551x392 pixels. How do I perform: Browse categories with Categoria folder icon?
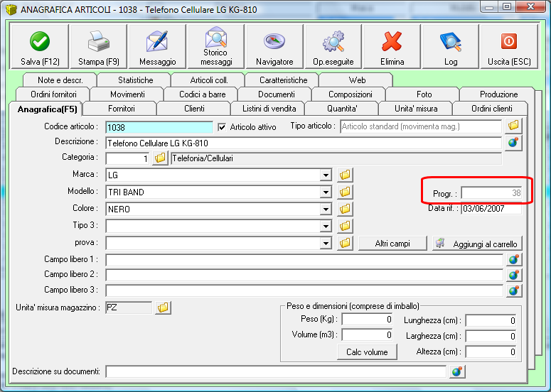pyautogui.click(x=160, y=158)
